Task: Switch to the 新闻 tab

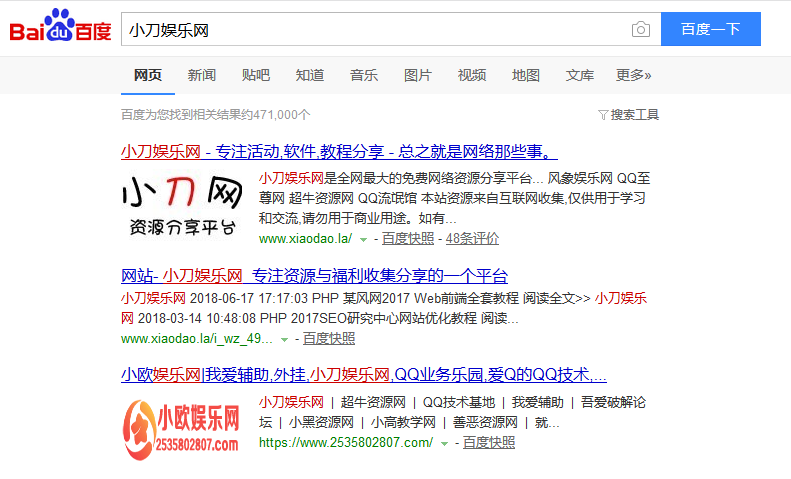Action: (x=202, y=75)
